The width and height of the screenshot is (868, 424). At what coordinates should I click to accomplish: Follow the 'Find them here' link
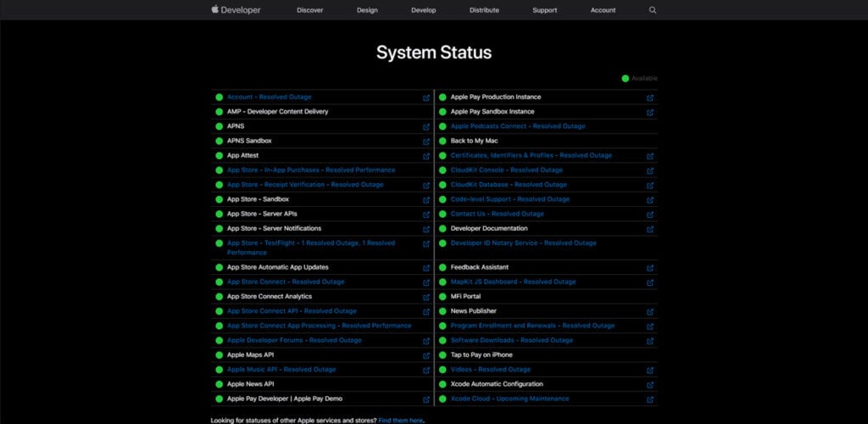[401, 421]
